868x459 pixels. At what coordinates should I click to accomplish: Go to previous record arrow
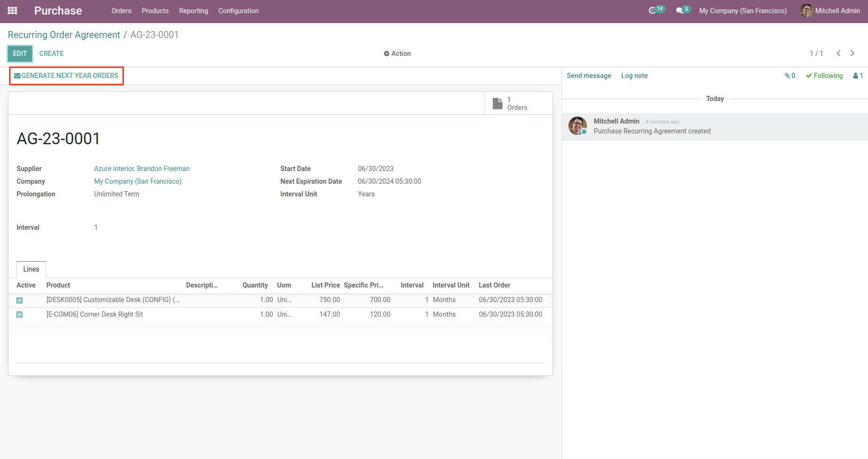click(838, 54)
